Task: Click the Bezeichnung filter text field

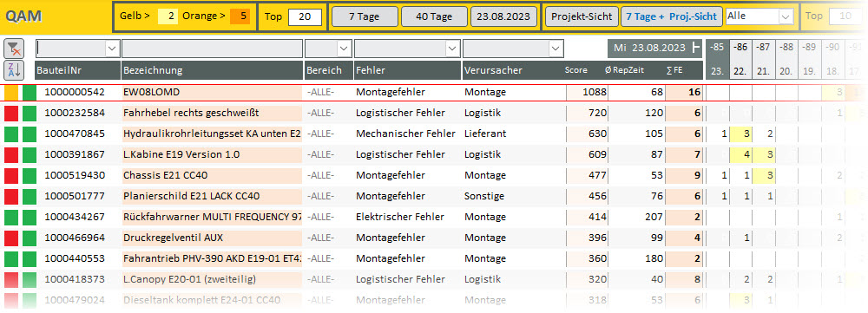Action: point(212,49)
